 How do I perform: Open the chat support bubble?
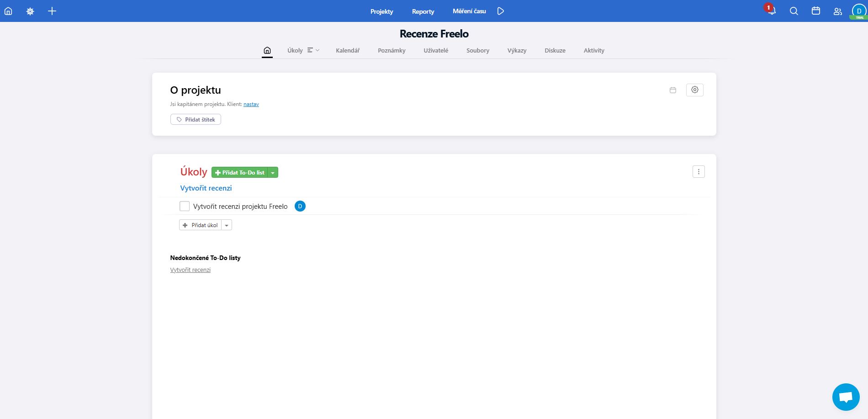(846, 397)
